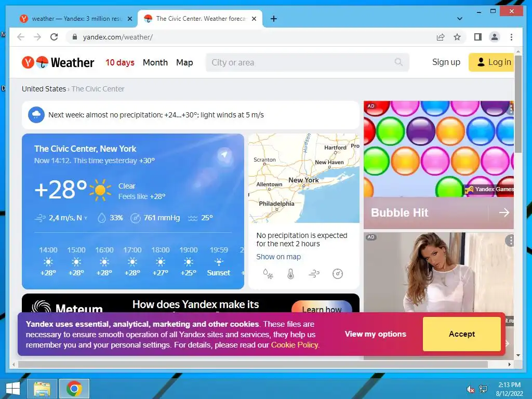The width and height of the screenshot is (532, 399).
Task: Select the temperature thermometer map icon
Action: 290,273
